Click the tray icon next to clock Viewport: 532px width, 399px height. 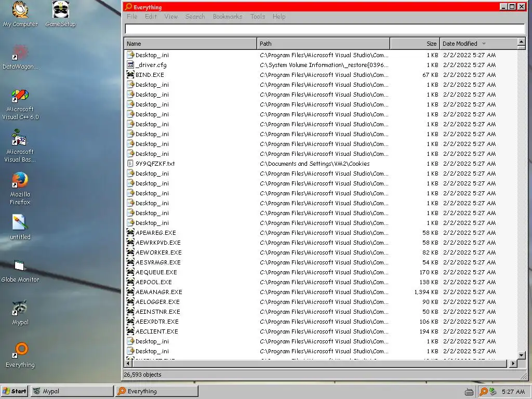coord(493,392)
